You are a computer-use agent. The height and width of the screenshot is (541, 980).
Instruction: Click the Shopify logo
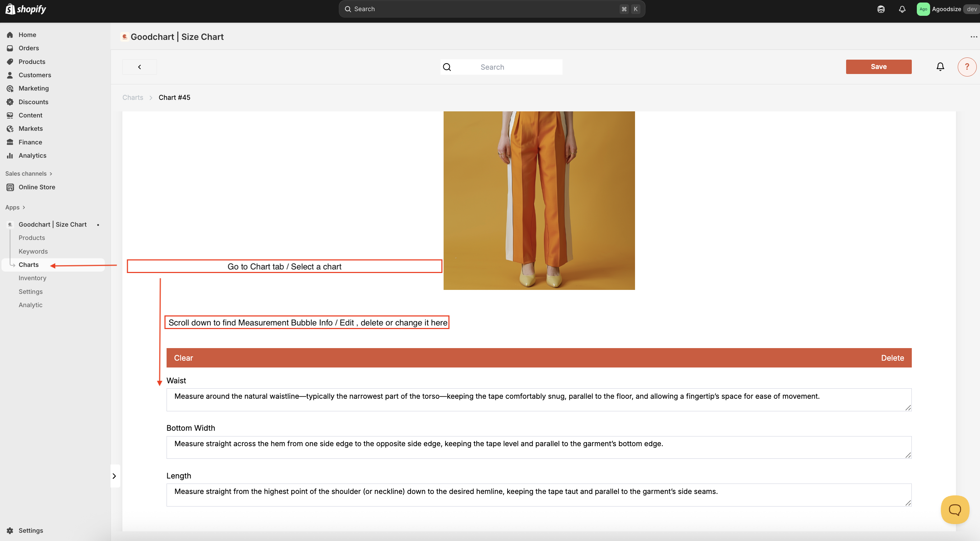tap(26, 9)
